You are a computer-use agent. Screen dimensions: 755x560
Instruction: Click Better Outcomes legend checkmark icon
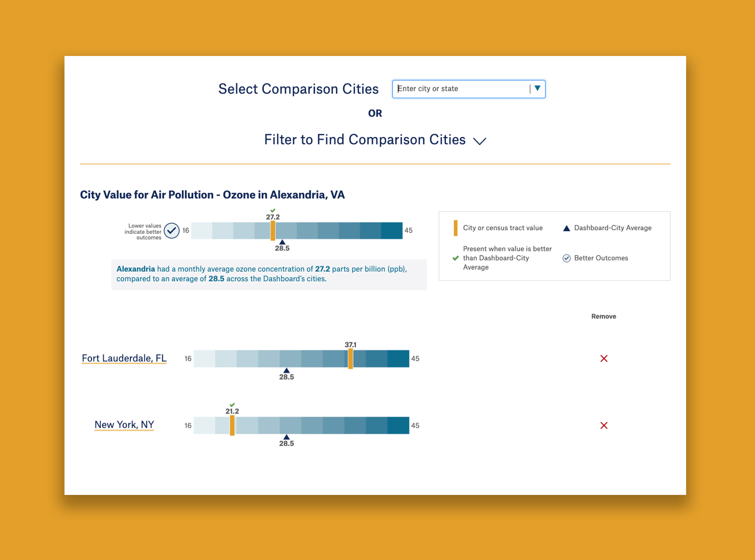(x=567, y=258)
